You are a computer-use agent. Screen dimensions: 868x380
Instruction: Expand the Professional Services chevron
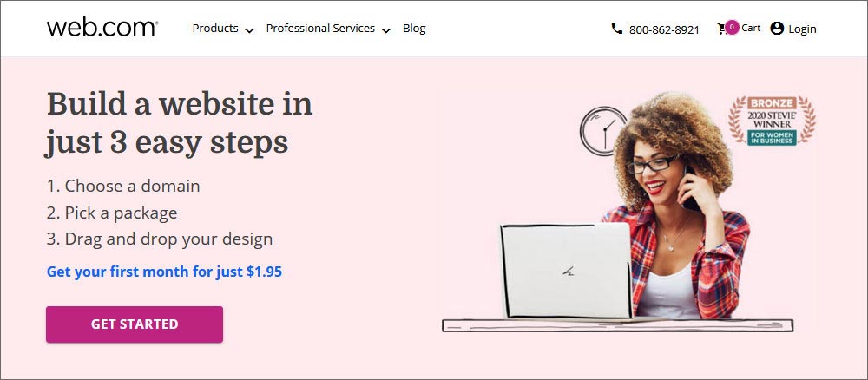point(386,30)
